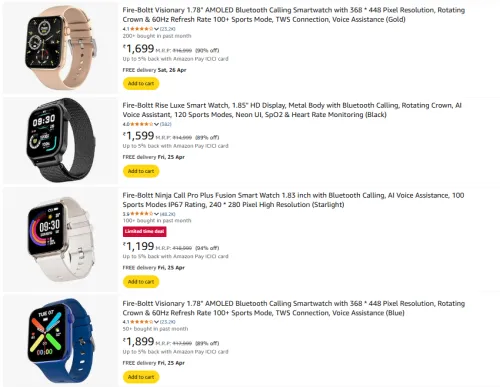500x387 pixels.
Task: Open the black Rise Luxe watch image
Action: pyautogui.click(x=61, y=140)
